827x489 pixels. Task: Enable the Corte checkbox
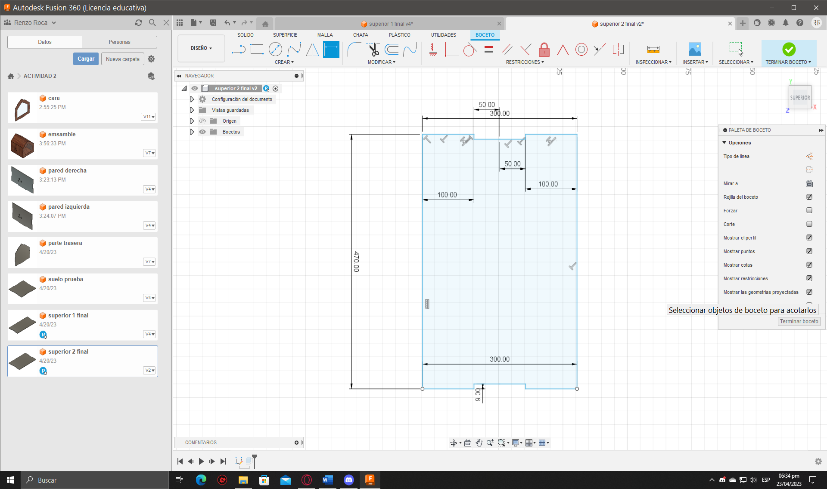808,224
